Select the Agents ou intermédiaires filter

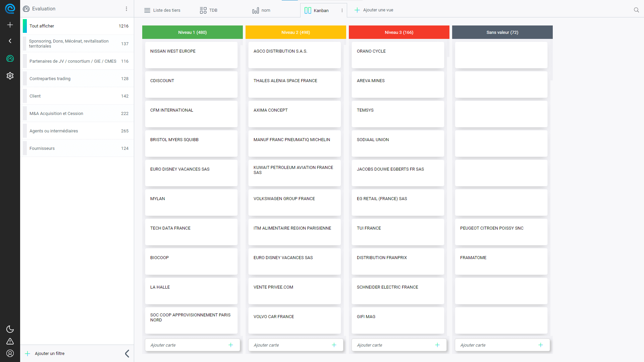[78, 131]
